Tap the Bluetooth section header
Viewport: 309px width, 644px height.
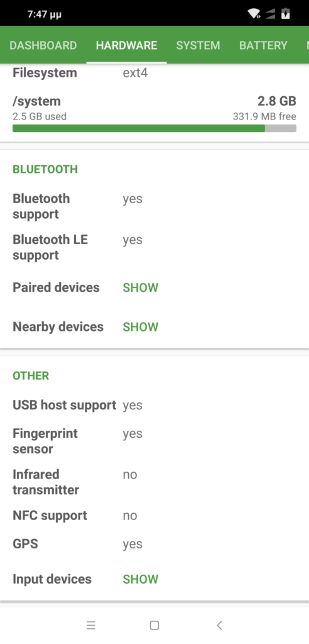(x=45, y=169)
